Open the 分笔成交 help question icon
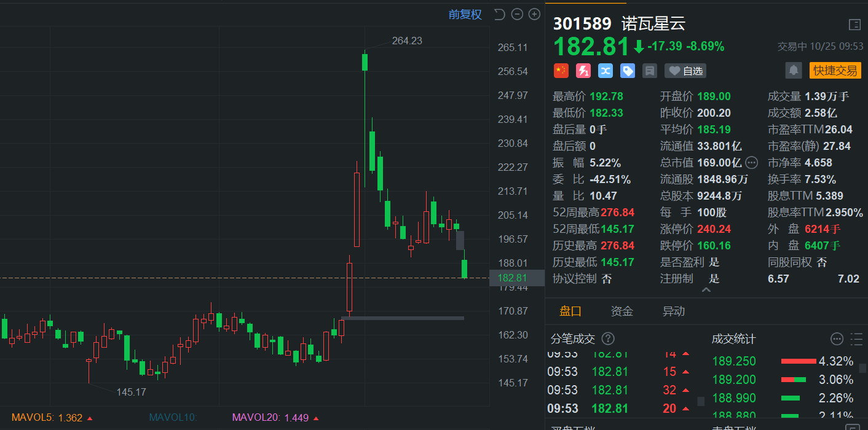This screenshot has height=430, width=868. tap(608, 338)
